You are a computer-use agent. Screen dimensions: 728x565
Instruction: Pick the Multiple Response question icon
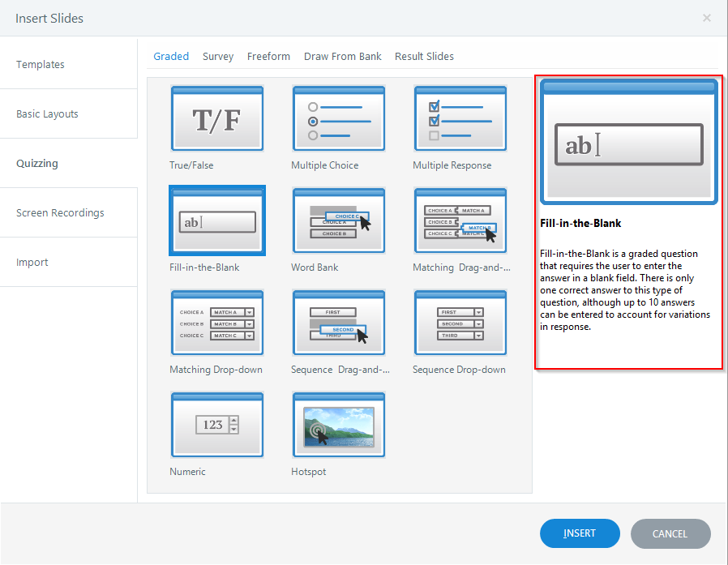[460, 118]
